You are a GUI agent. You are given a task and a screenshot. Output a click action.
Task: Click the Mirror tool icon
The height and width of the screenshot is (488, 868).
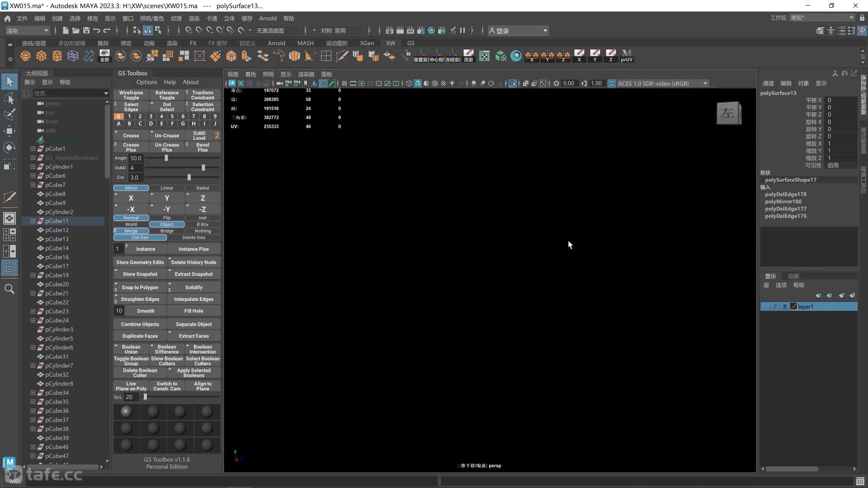[131, 188]
